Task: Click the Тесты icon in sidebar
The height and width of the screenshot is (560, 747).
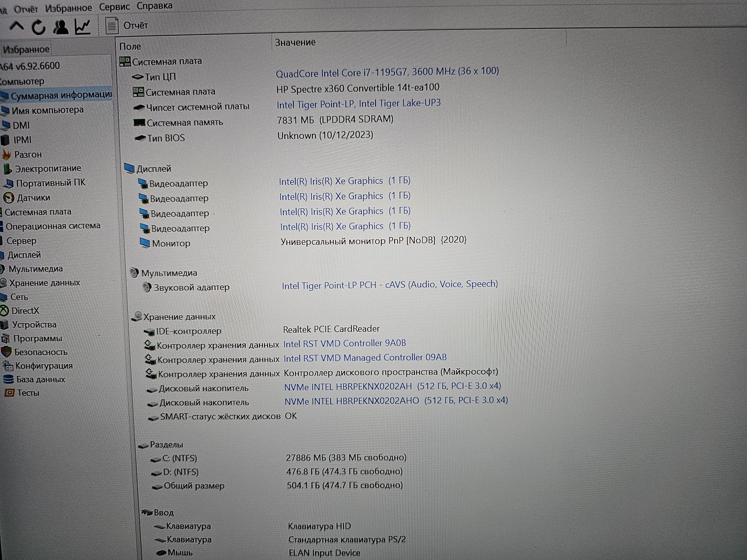Action: pos(9,393)
